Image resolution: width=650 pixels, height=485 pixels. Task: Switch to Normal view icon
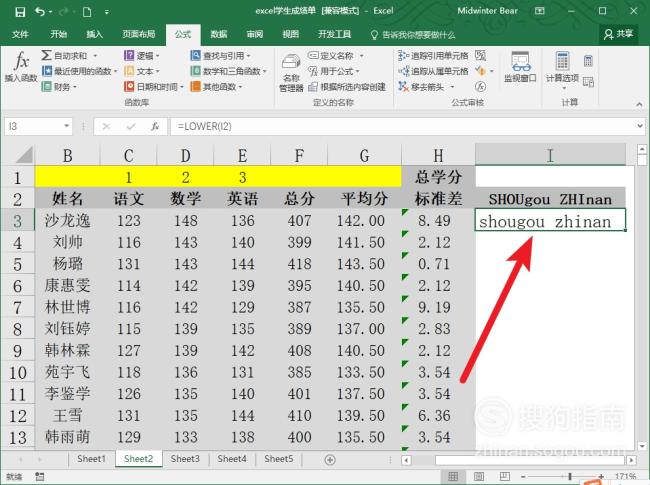pyautogui.click(x=453, y=477)
